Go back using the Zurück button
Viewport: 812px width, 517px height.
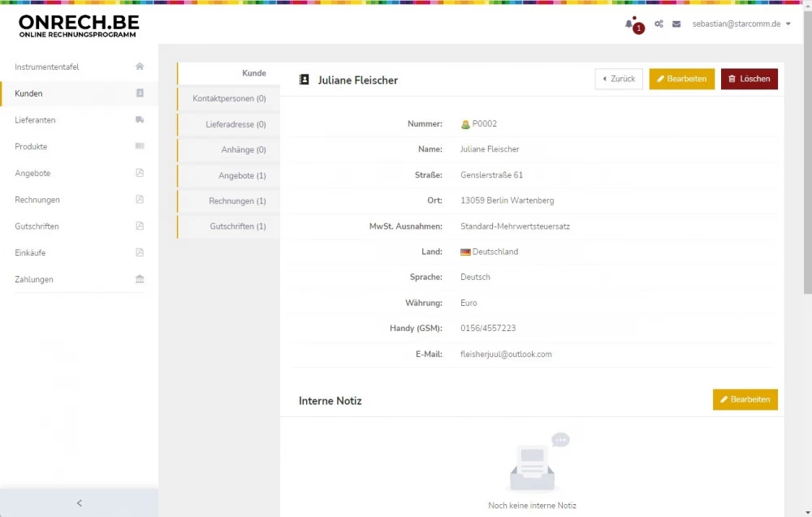619,79
